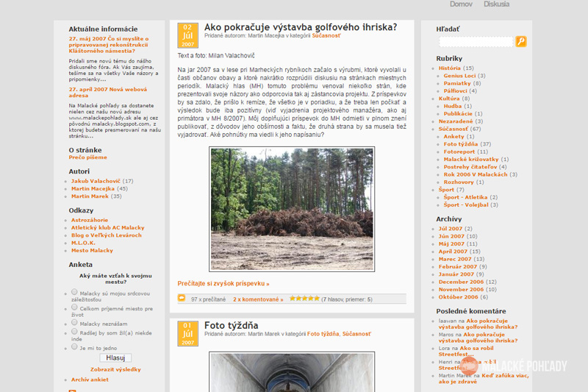Click the Hlasuj vote button
The width and height of the screenshot is (588, 392).
(115, 358)
